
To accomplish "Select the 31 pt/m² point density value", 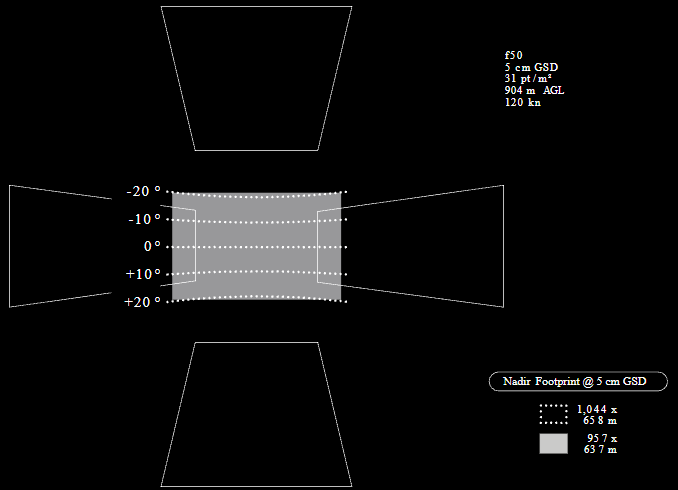I will (x=530, y=79).
